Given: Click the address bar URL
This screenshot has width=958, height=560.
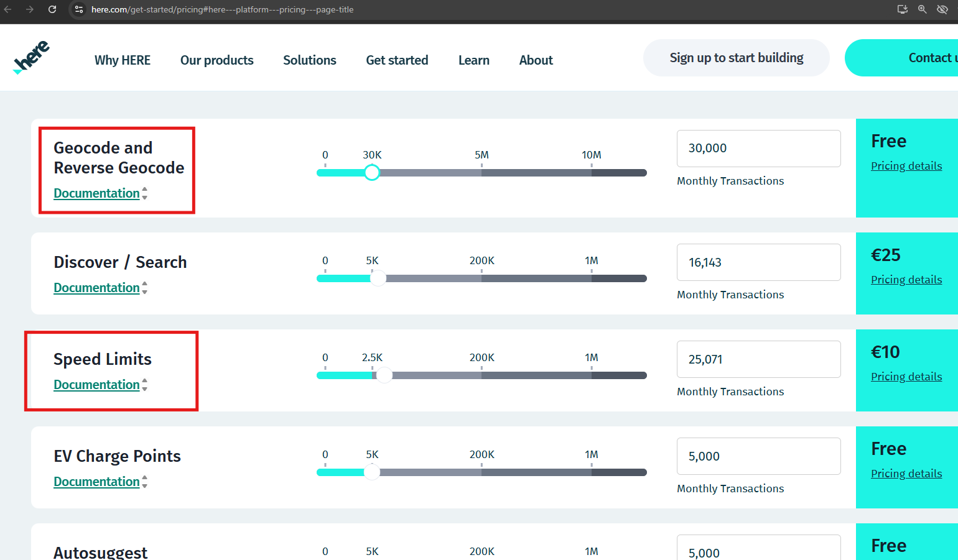Looking at the screenshot, I should click(x=222, y=9).
